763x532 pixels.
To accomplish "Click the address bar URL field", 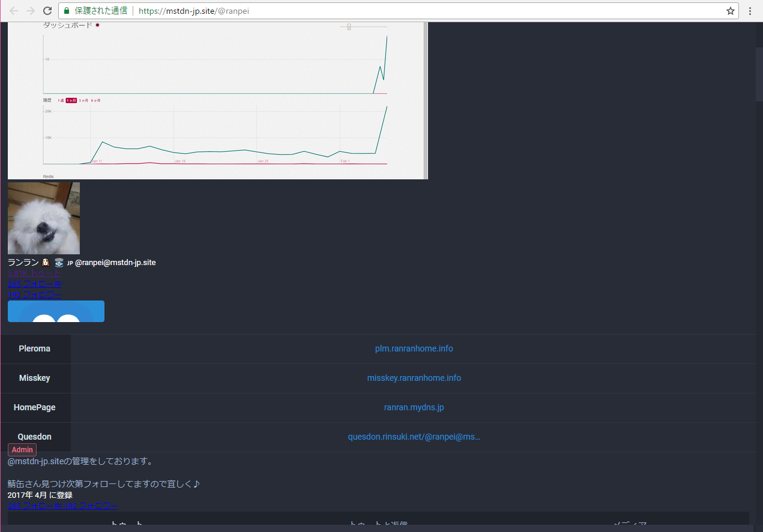I will click(x=420, y=11).
